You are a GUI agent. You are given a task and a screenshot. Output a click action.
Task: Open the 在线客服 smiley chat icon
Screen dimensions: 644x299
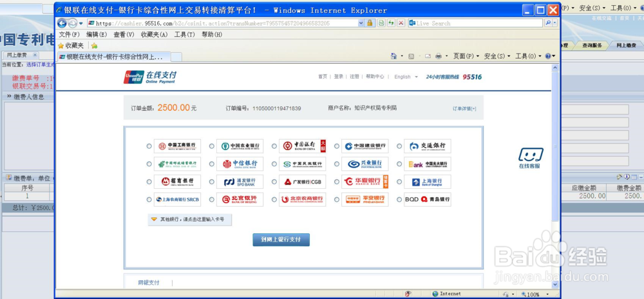[x=530, y=158]
